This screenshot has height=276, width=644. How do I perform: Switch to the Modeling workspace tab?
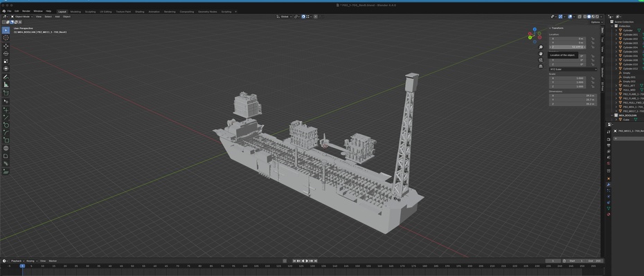tap(75, 12)
